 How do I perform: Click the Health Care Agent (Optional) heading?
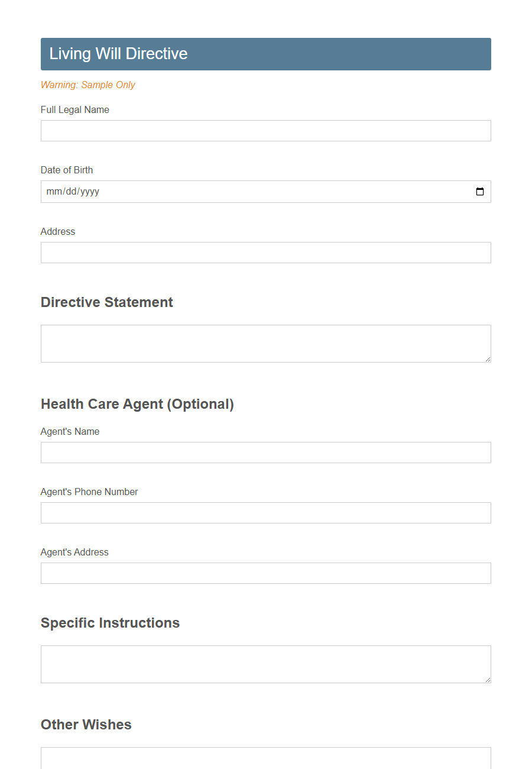[137, 404]
